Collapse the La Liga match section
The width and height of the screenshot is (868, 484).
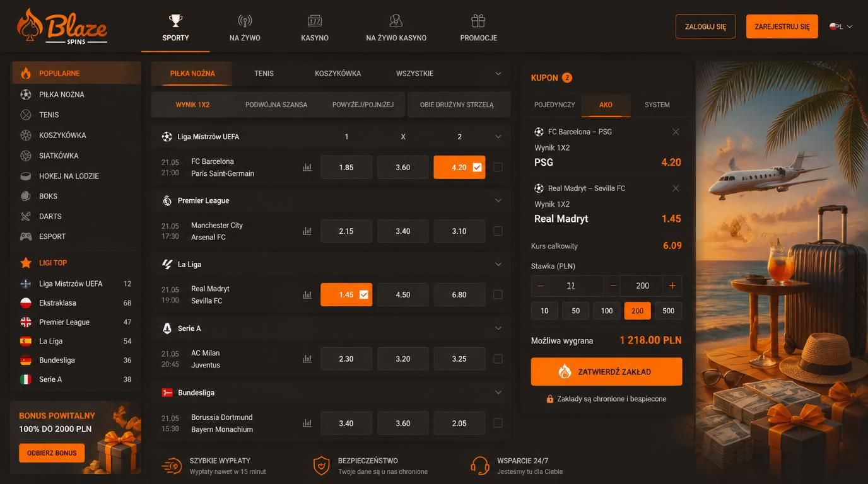498,264
